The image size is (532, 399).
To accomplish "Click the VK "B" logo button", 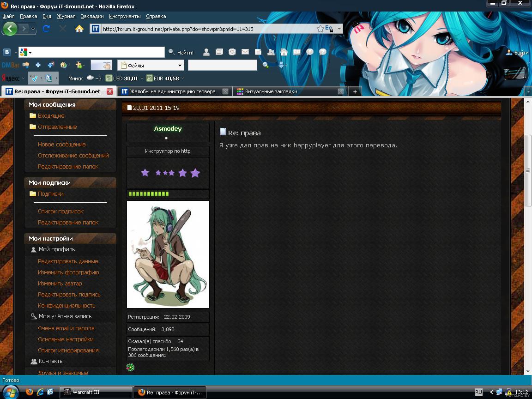I will (7, 52).
